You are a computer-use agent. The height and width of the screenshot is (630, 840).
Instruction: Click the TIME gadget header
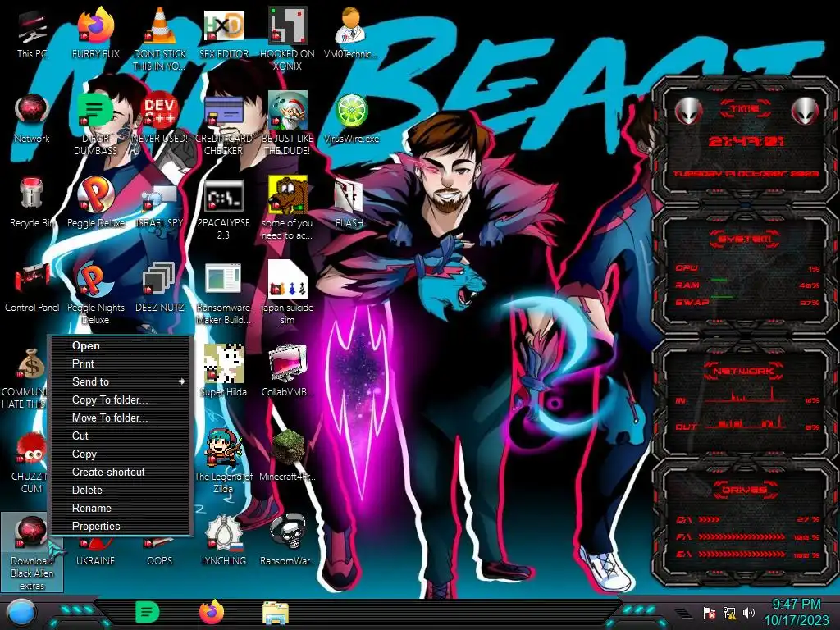coord(745,109)
